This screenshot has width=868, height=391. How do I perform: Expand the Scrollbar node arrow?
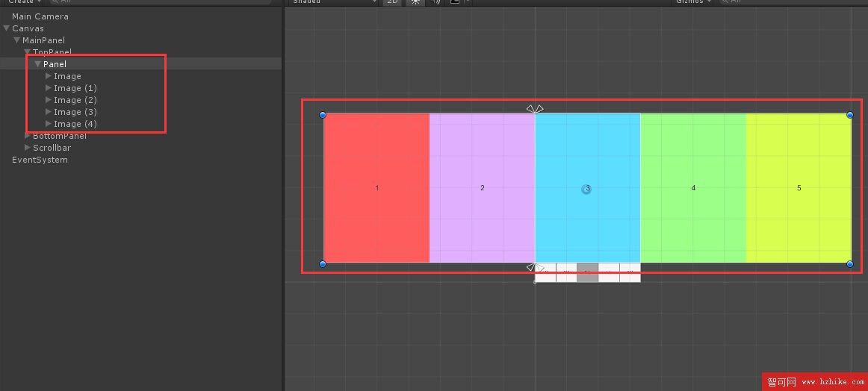28,148
